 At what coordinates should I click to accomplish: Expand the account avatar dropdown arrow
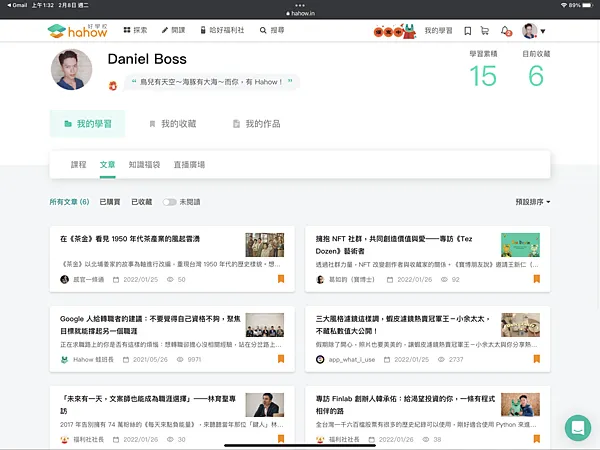coord(543,31)
